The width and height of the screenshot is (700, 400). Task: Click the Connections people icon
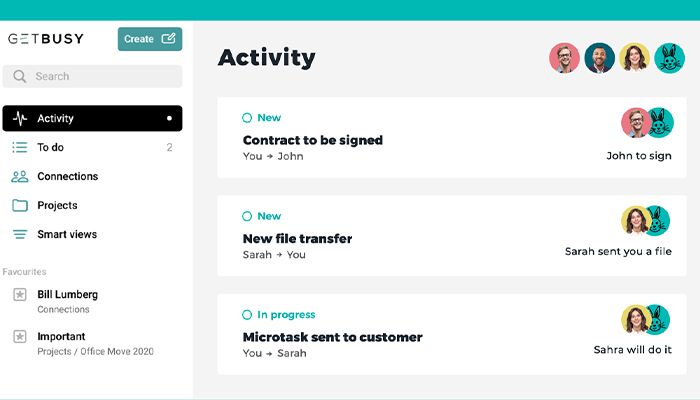pyautogui.click(x=20, y=176)
